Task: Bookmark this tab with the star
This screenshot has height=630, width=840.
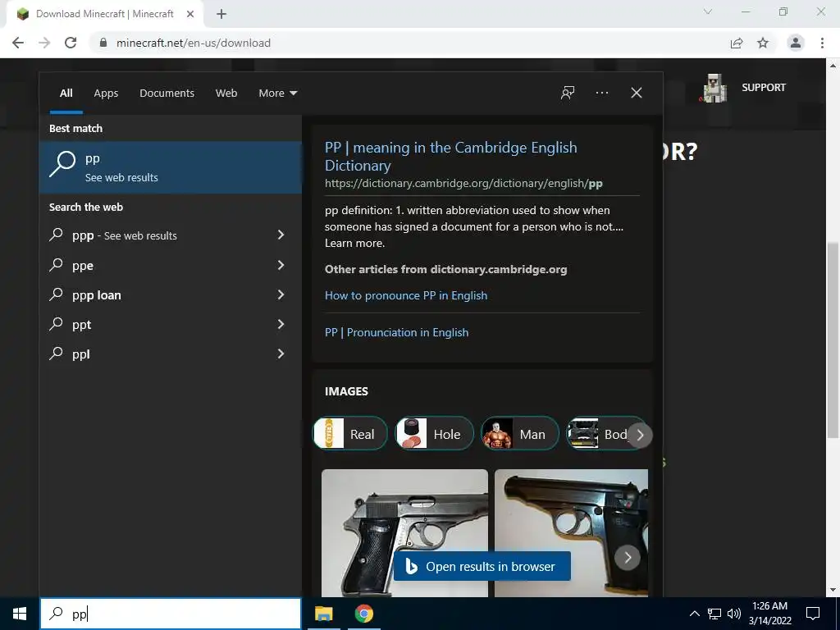Action: tap(763, 43)
